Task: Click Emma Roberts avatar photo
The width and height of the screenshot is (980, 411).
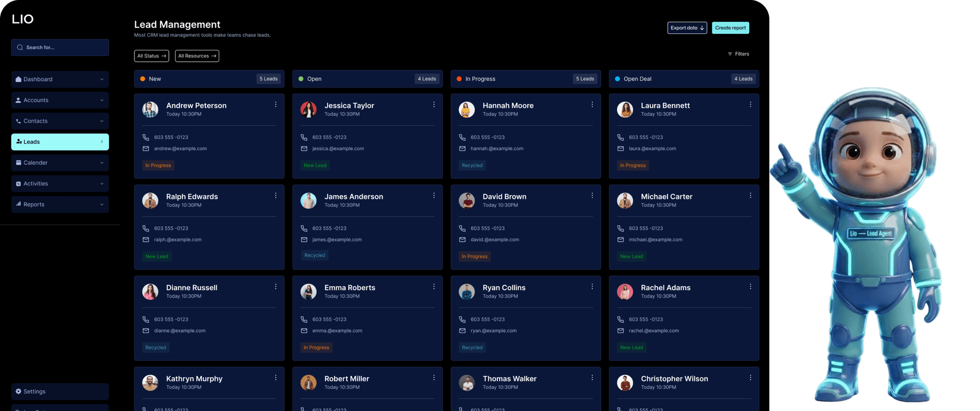Action: coord(309,291)
